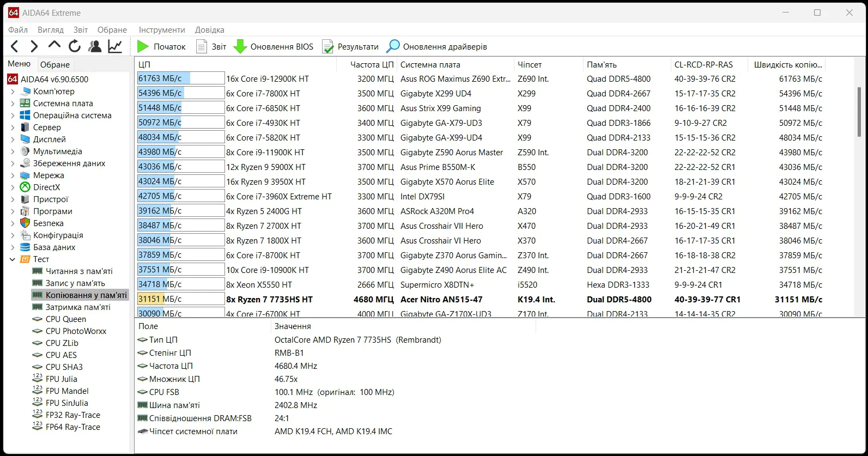Click the CPU AES chip icon
The height and width of the screenshot is (456, 868).
pos(38,355)
